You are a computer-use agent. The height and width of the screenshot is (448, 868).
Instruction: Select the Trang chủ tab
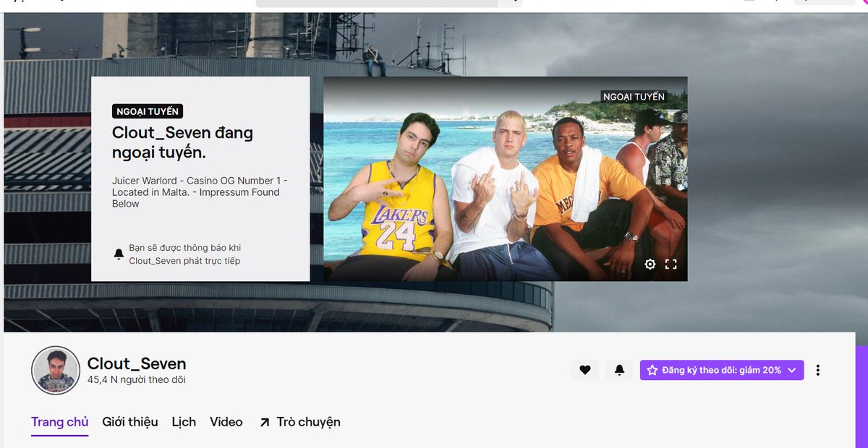(x=59, y=422)
